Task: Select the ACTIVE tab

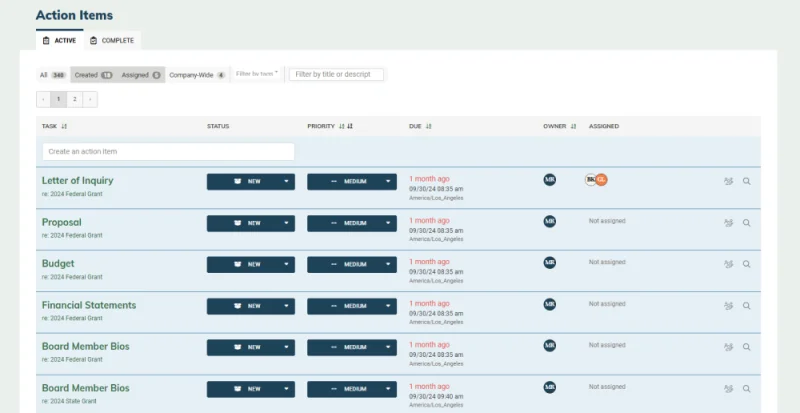Action: 60,40
